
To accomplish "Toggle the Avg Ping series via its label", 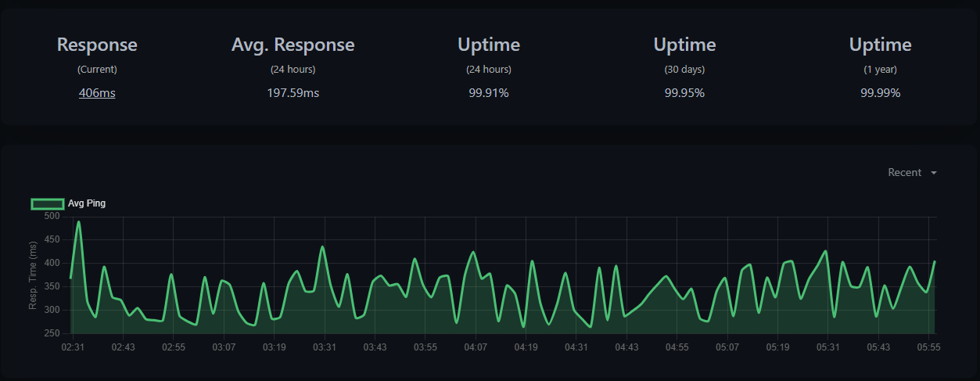I will coord(87,203).
